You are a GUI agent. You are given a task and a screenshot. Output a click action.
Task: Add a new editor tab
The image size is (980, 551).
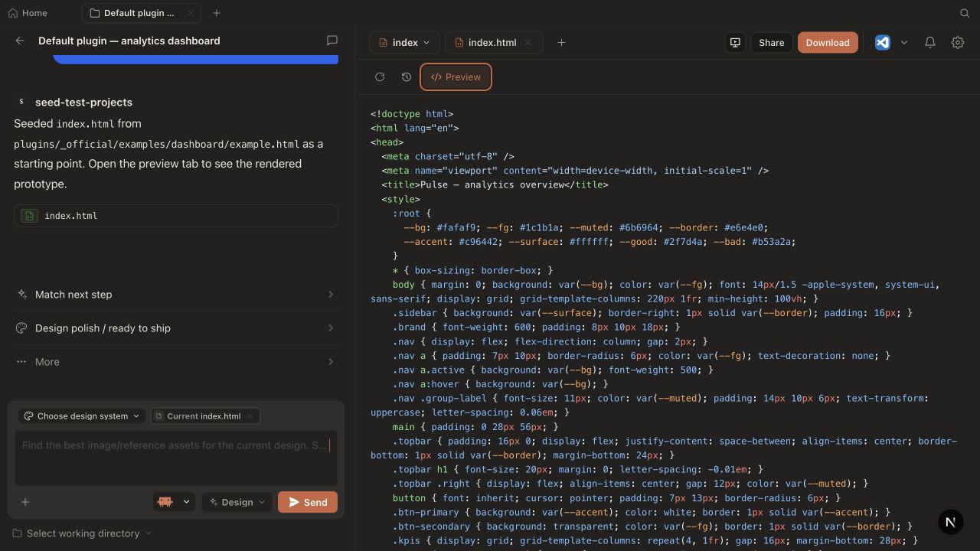(561, 43)
